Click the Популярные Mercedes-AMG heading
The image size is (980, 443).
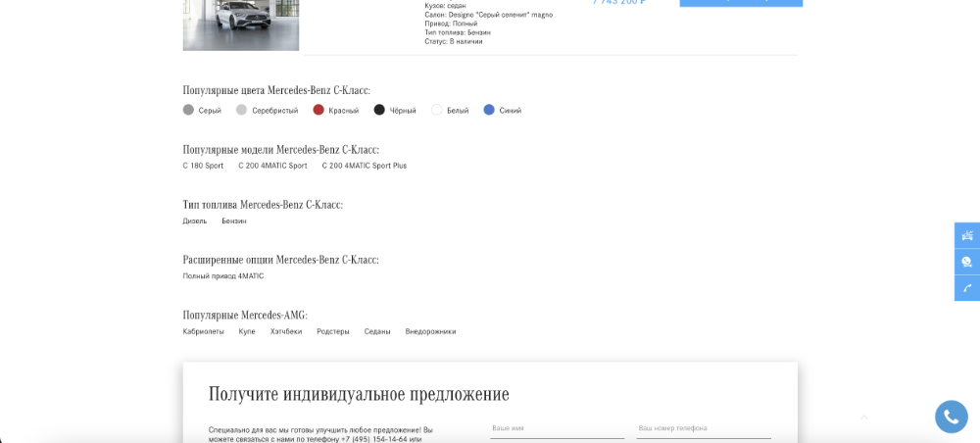pos(245,315)
